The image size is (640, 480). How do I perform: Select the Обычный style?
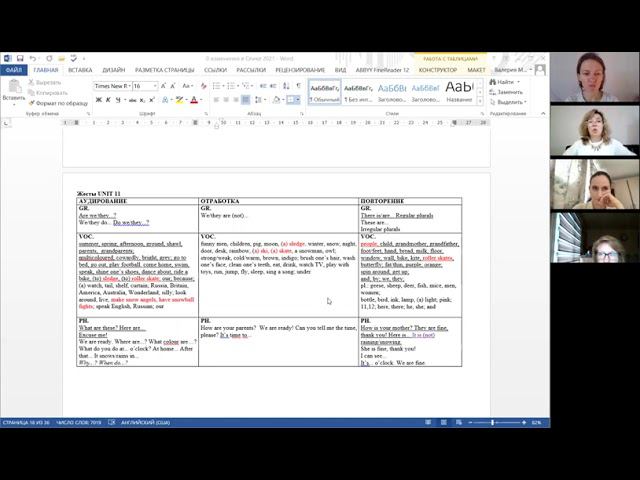tap(324, 92)
